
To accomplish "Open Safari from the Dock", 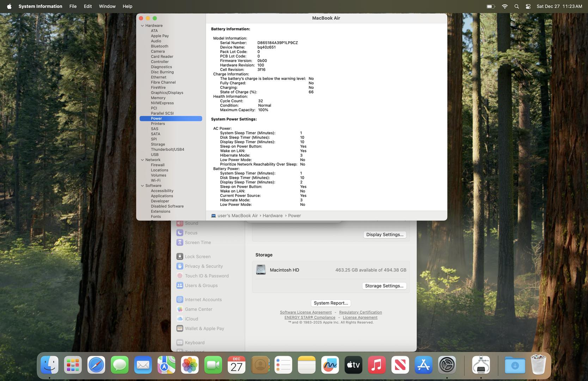I will [x=96, y=365].
